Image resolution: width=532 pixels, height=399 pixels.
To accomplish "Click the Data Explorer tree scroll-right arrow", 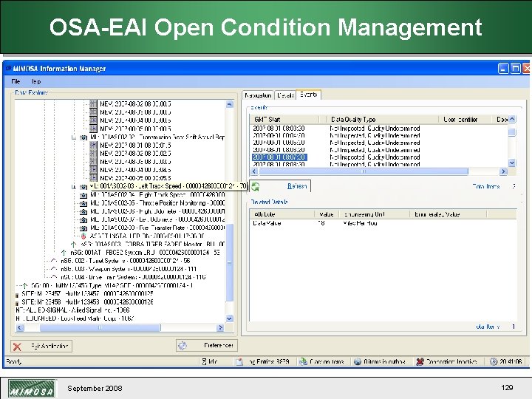I will pos(220,328).
